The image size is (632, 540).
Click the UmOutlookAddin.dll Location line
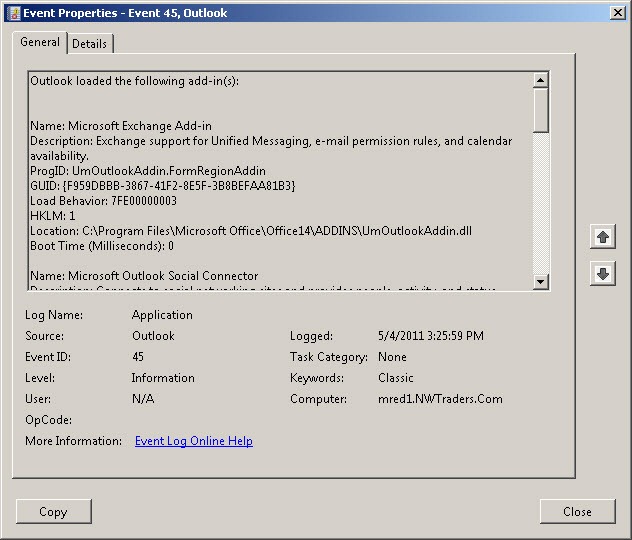251,231
